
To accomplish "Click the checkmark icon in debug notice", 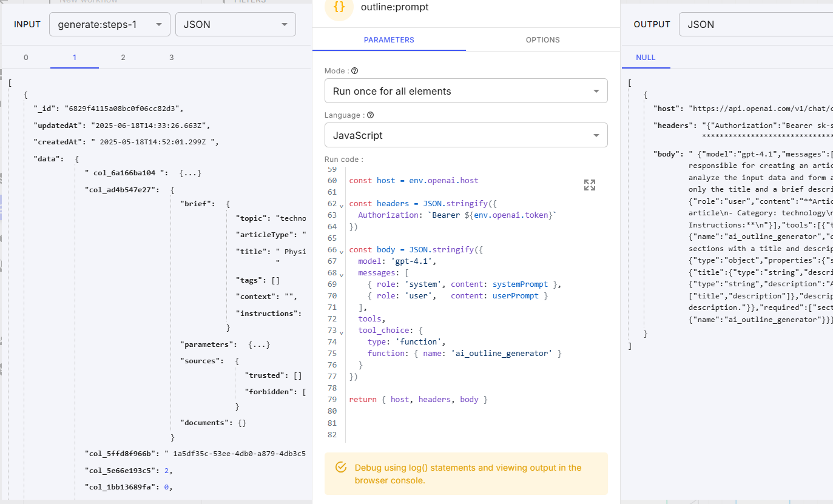I will click(x=341, y=467).
